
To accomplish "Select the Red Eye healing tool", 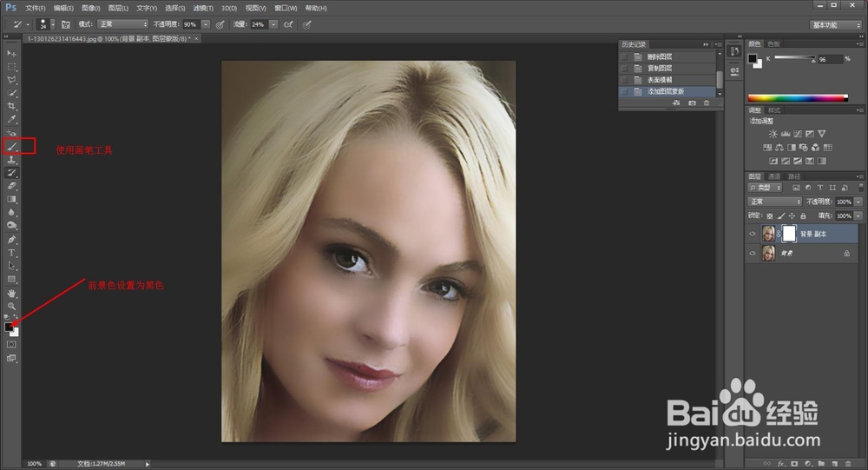I will 11,133.
